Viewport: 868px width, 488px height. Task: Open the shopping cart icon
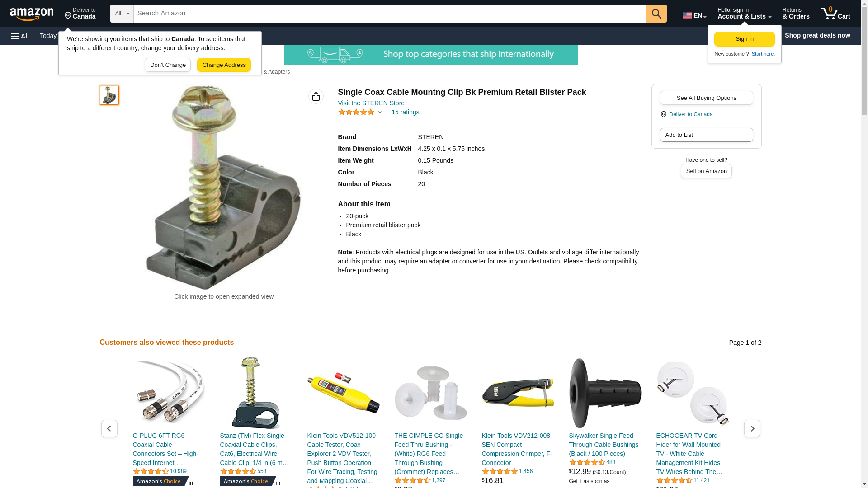pyautogui.click(x=835, y=14)
